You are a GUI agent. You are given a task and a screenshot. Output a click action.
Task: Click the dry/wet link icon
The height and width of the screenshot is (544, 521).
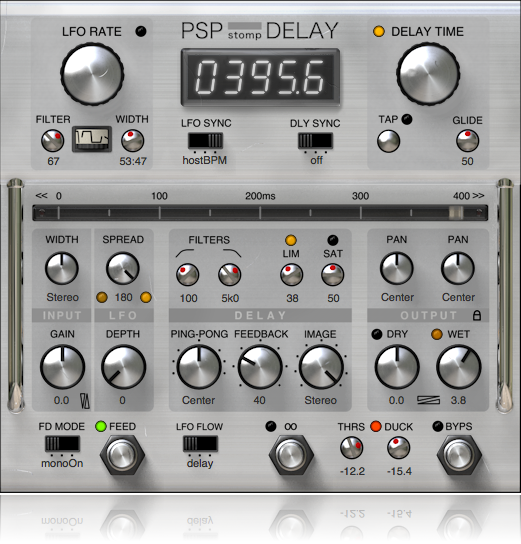pyautogui.click(x=428, y=400)
